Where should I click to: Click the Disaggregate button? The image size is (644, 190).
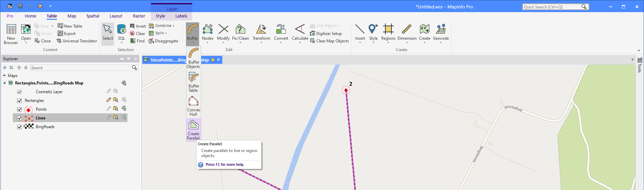pos(163,41)
